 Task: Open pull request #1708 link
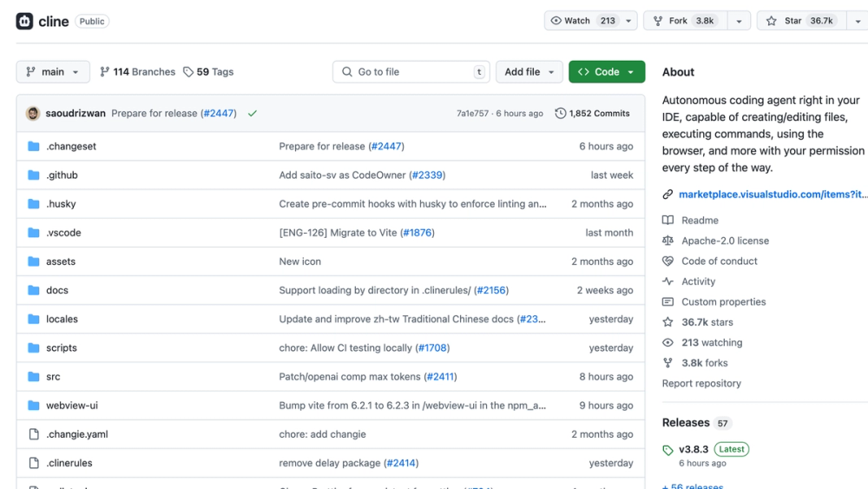(x=432, y=347)
